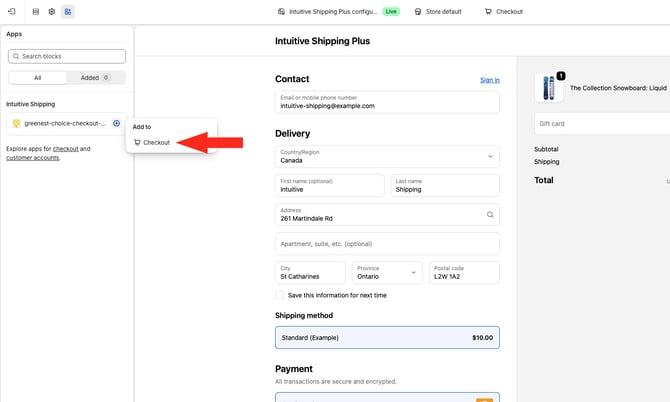The width and height of the screenshot is (670, 402).
Task: Click the email or phone field
Action: click(x=387, y=102)
